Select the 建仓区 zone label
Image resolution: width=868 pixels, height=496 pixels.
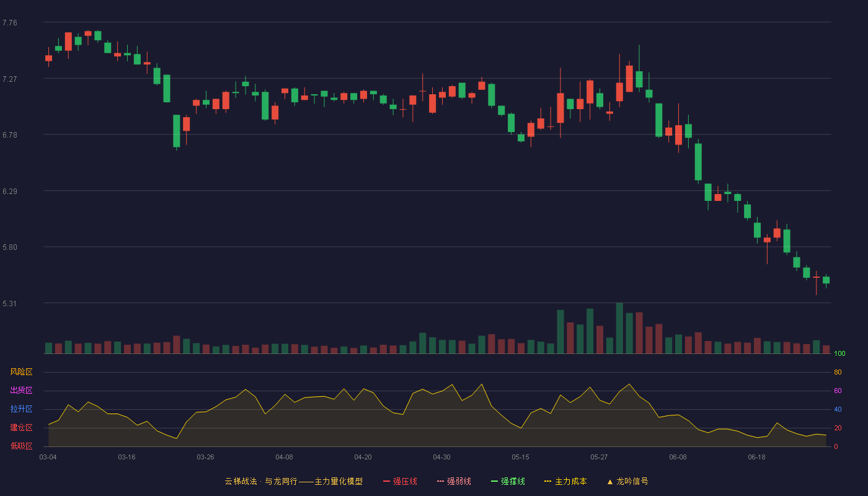[21, 428]
